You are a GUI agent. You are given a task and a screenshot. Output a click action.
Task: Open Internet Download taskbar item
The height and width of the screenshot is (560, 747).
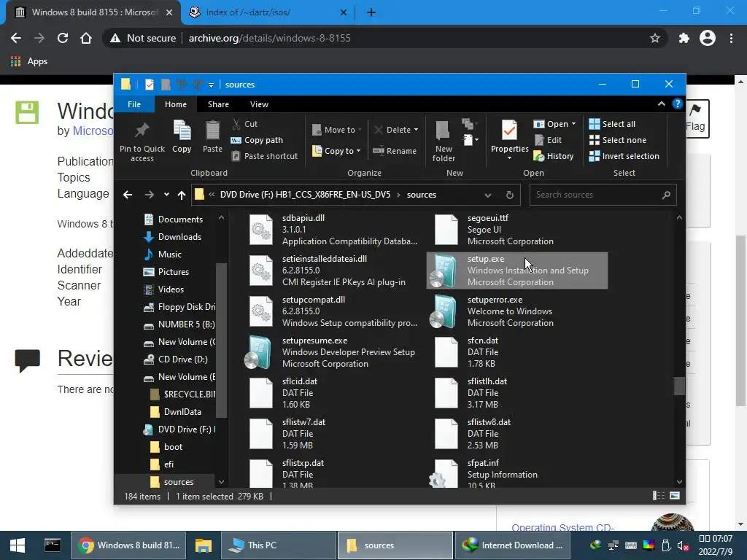point(513,545)
